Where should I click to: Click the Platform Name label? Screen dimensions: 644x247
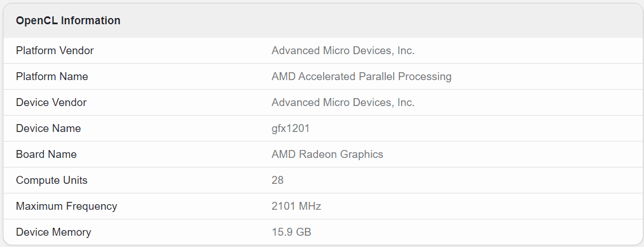coord(52,77)
